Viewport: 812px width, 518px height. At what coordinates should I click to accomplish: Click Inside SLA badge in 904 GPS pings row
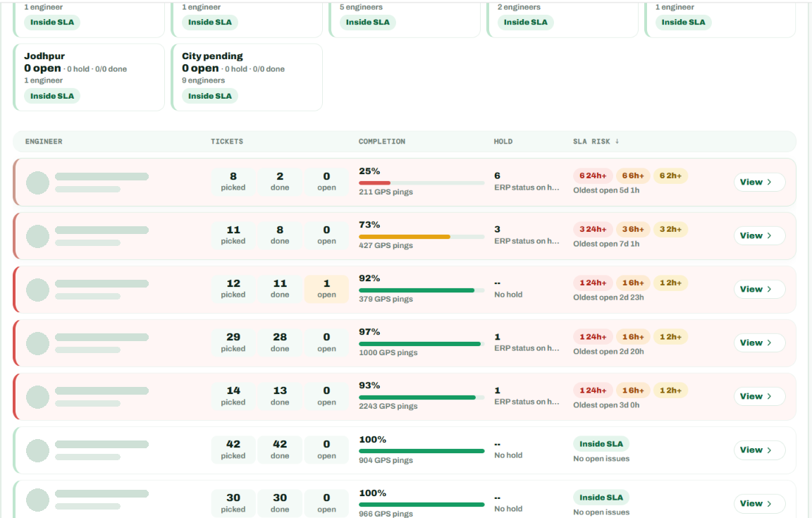pyautogui.click(x=601, y=444)
